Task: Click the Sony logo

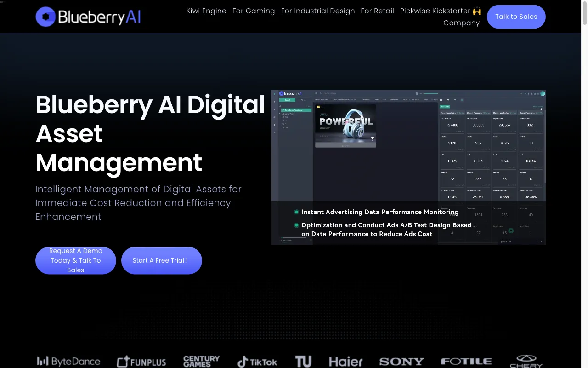Action: click(x=401, y=362)
